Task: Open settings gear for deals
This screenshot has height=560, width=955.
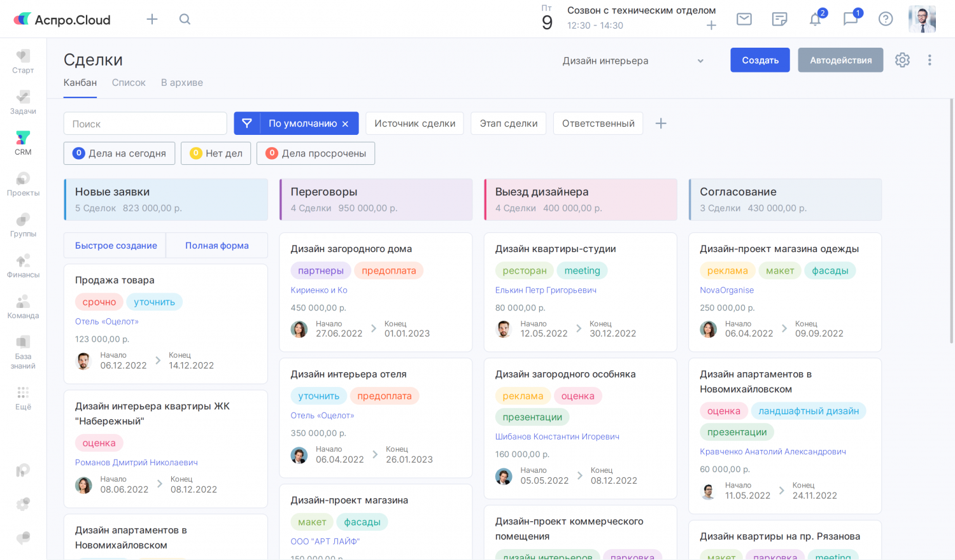Action: point(902,60)
